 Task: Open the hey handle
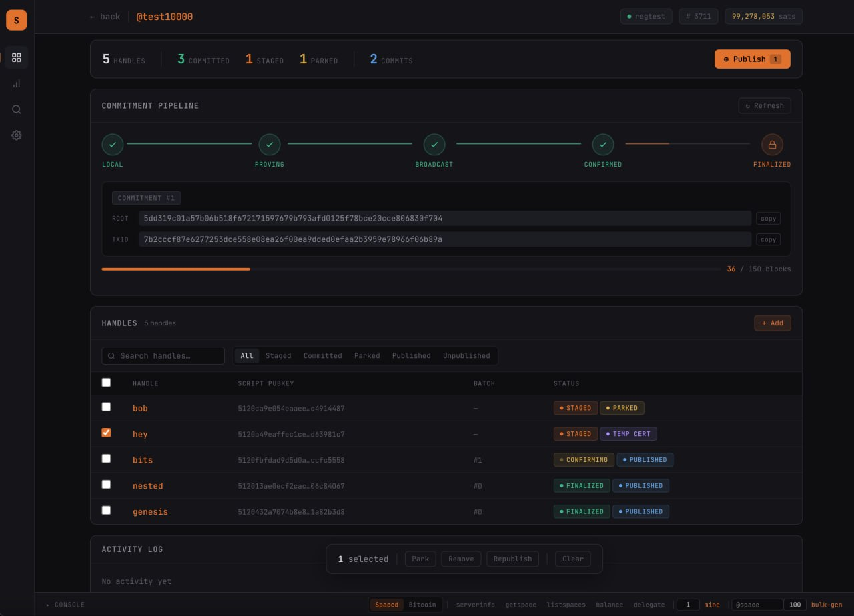click(x=140, y=434)
